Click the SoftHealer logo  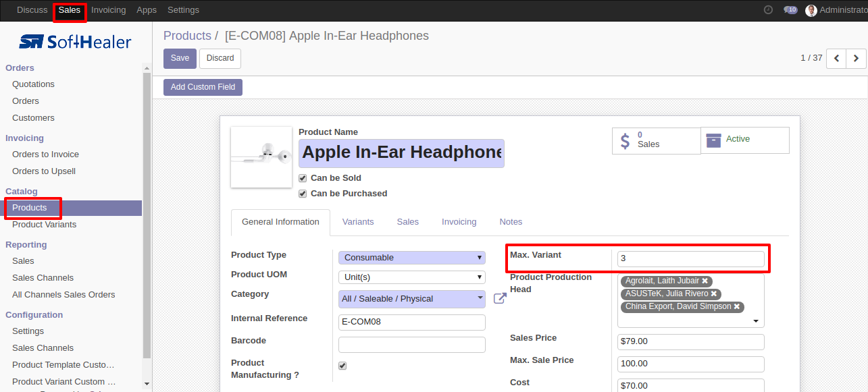[x=75, y=42]
